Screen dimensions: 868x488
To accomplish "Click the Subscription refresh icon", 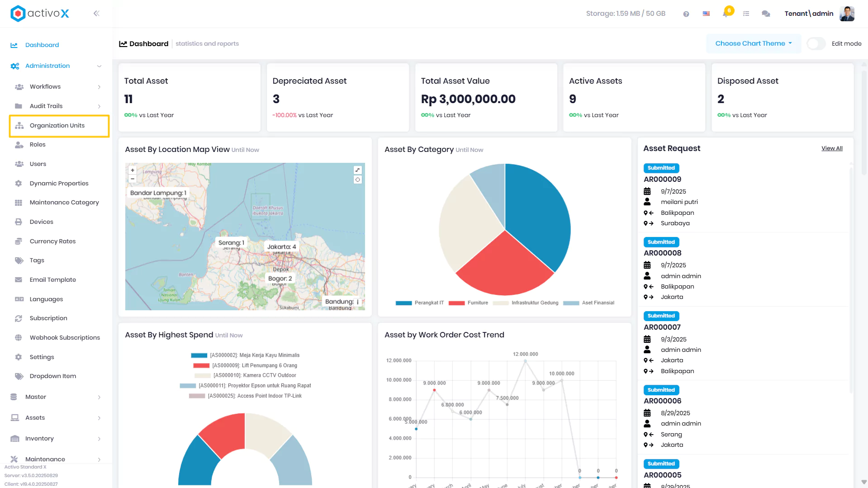I will click(x=19, y=318).
